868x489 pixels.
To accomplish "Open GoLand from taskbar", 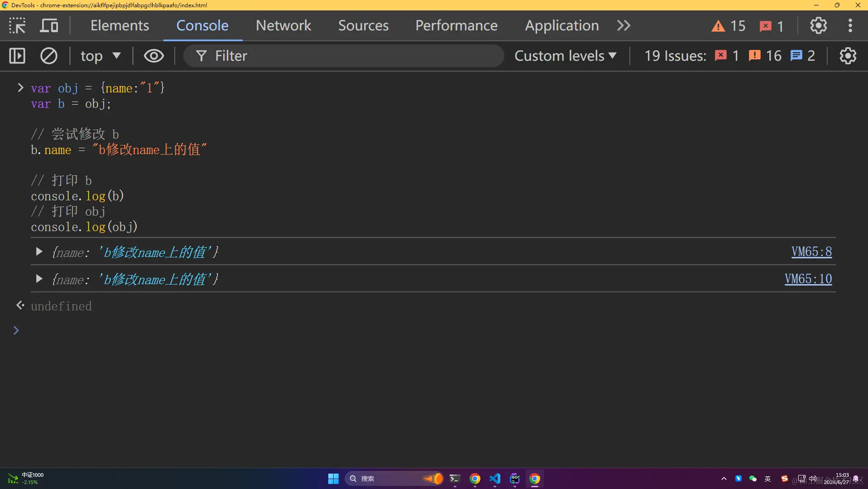I will [x=514, y=479].
